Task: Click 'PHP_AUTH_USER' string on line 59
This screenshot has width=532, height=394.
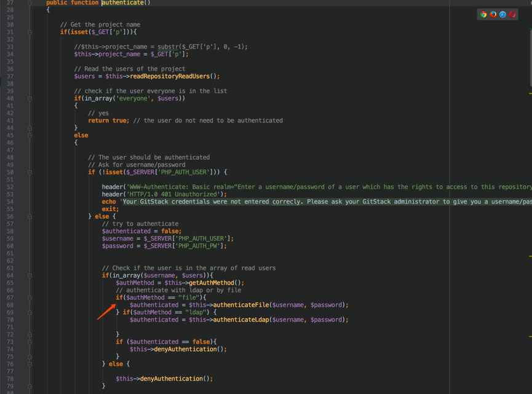Action: coord(201,238)
